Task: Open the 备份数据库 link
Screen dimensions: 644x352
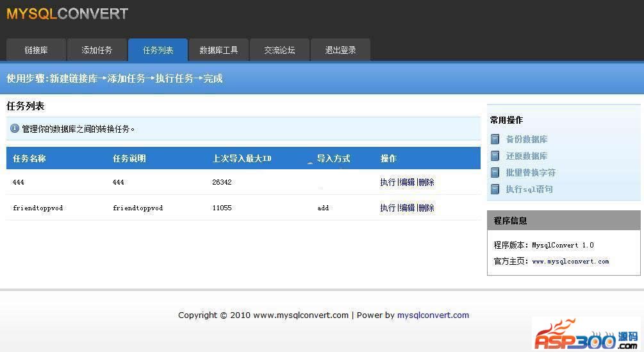Action: click(527, 139)
